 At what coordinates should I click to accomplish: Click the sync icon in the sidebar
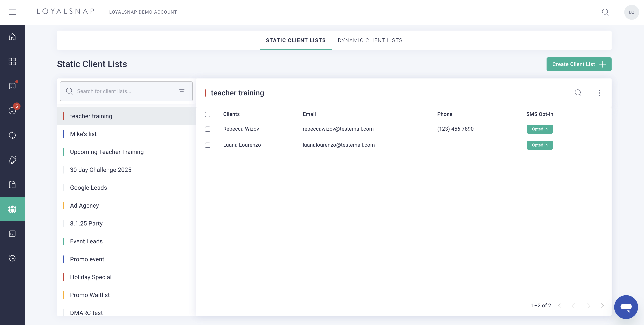(x=12, y=135)
